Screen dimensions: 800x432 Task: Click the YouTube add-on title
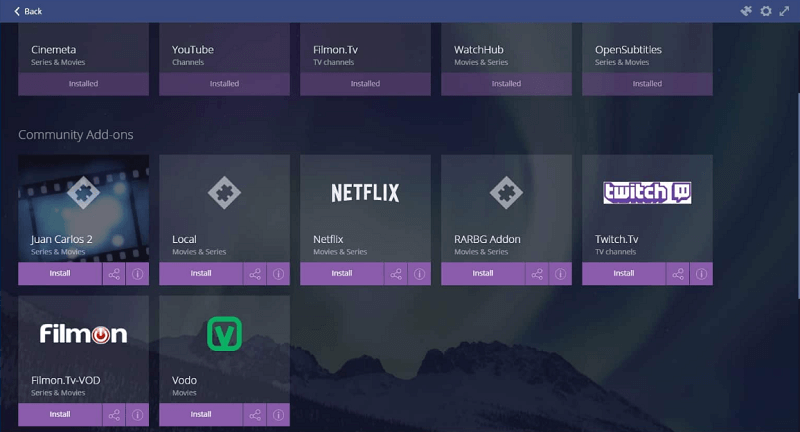193,49
